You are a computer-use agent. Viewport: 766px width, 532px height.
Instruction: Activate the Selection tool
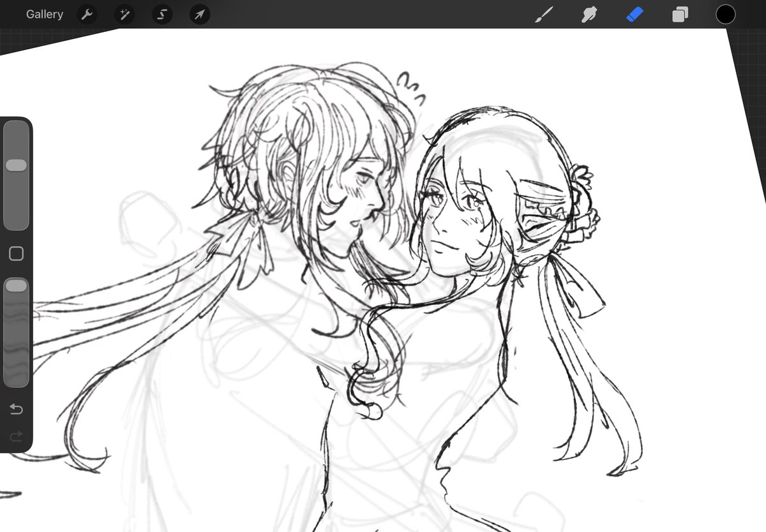click(x=162, y=15)
